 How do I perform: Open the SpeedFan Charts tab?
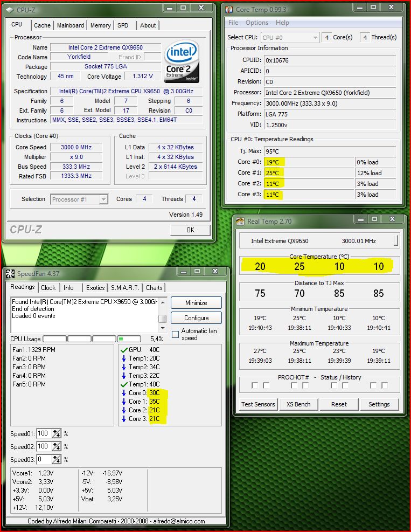pyautogui.click(x=154, y=288)
